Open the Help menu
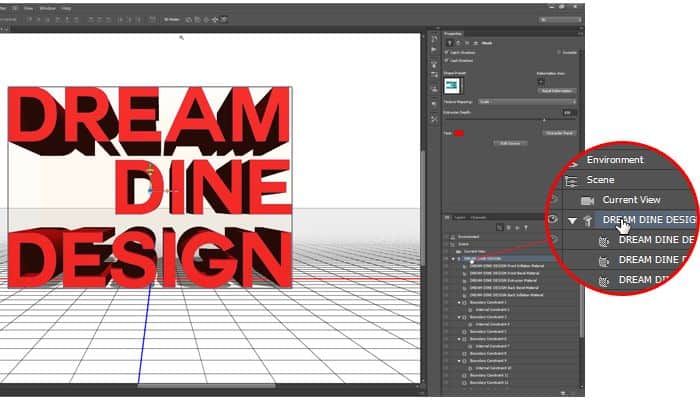 (66, 8)
